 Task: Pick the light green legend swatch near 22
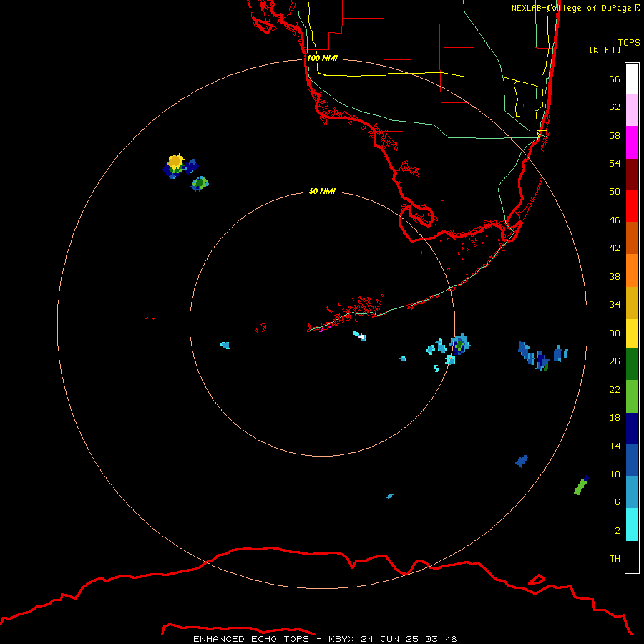click(x=632, y=396)
